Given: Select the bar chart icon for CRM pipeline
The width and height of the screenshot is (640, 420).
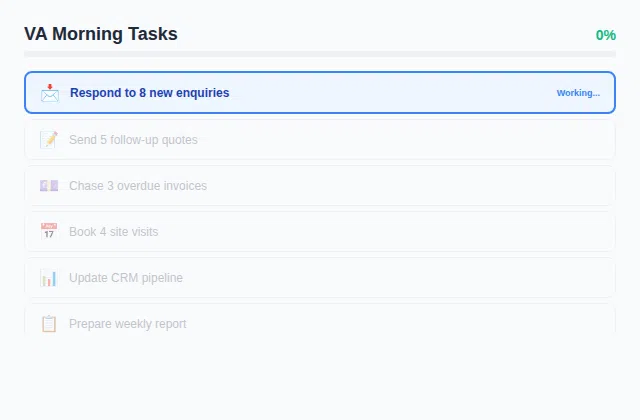Looking at the screenshot, I should tap(49, 278).
